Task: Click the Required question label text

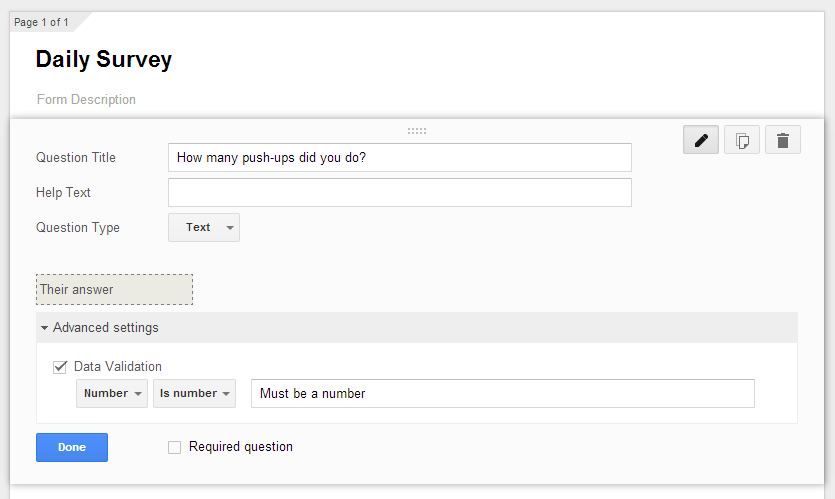Action: tap(241, 447)
